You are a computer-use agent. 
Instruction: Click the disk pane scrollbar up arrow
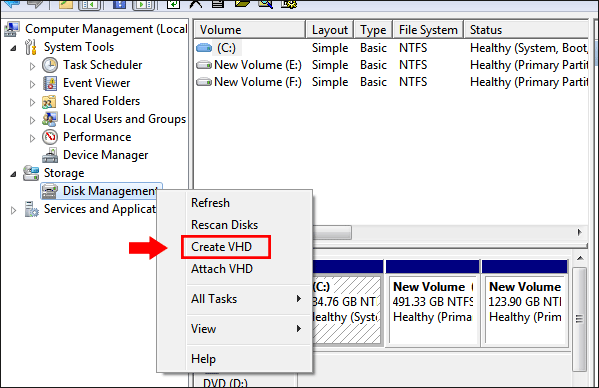pos(580,259)
